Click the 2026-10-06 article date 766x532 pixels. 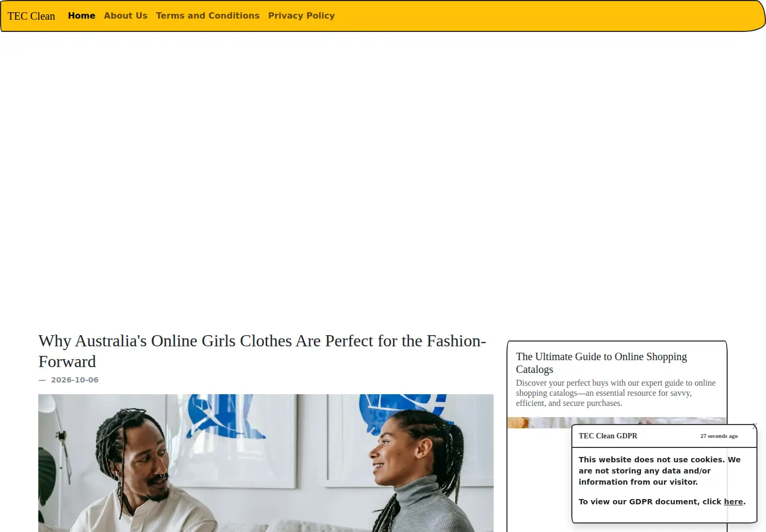[x=74, y=380]
